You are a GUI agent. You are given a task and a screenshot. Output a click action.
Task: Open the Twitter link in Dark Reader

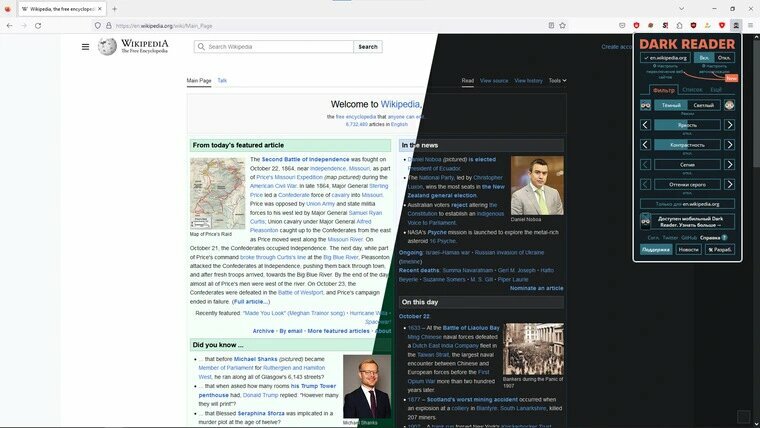670,238
